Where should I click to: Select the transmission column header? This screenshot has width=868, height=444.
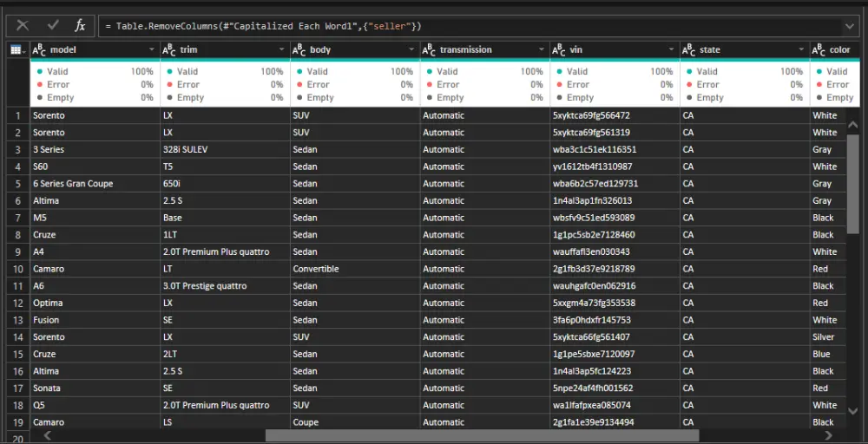(x=485, y=49)
